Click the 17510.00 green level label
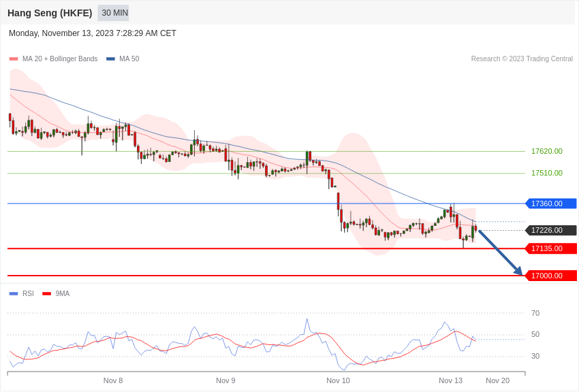 click(546, 173)
